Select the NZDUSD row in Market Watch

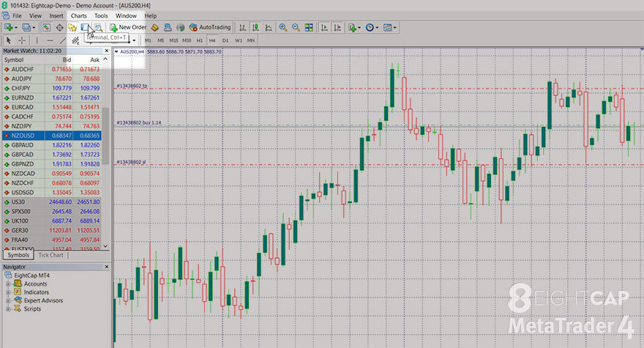pos(52,136)
